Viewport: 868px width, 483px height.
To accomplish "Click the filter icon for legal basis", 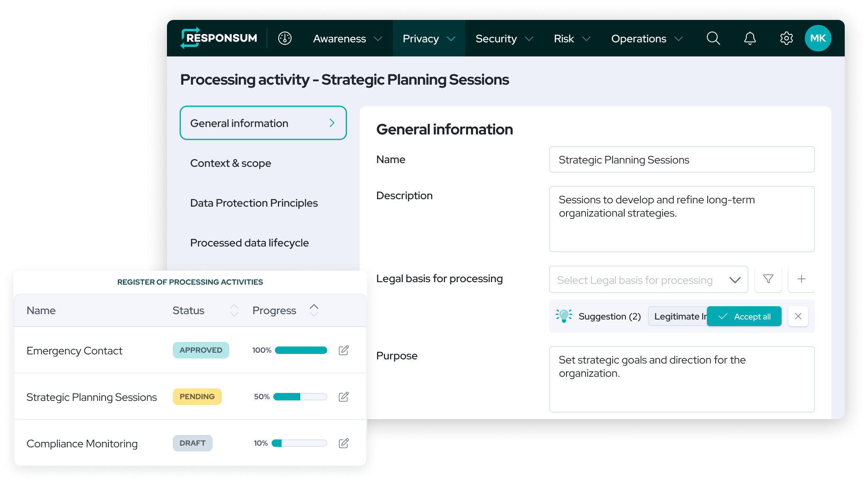I will tap(768, 279).
